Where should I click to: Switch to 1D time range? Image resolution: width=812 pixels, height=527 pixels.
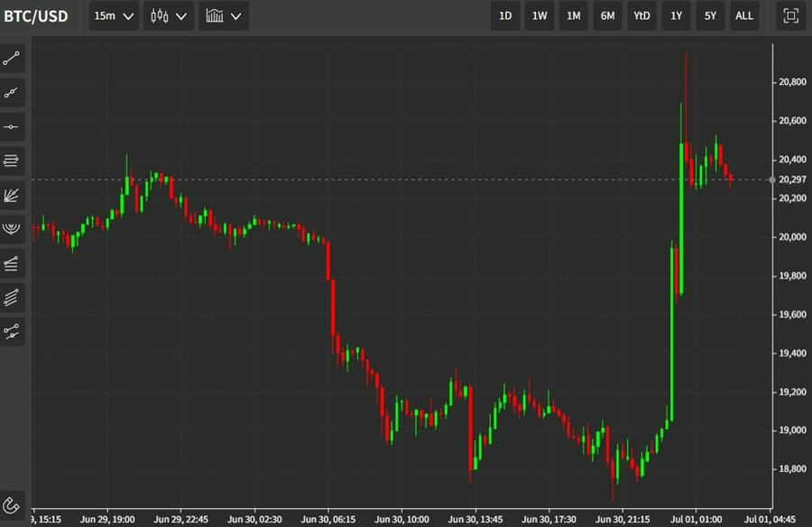(x=505, y=15)
